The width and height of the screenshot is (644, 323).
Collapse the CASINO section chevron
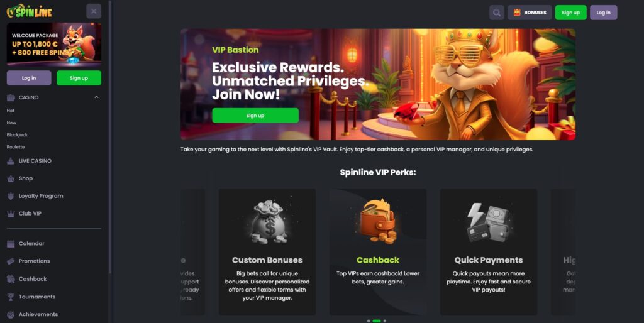[x=96, y=97]
